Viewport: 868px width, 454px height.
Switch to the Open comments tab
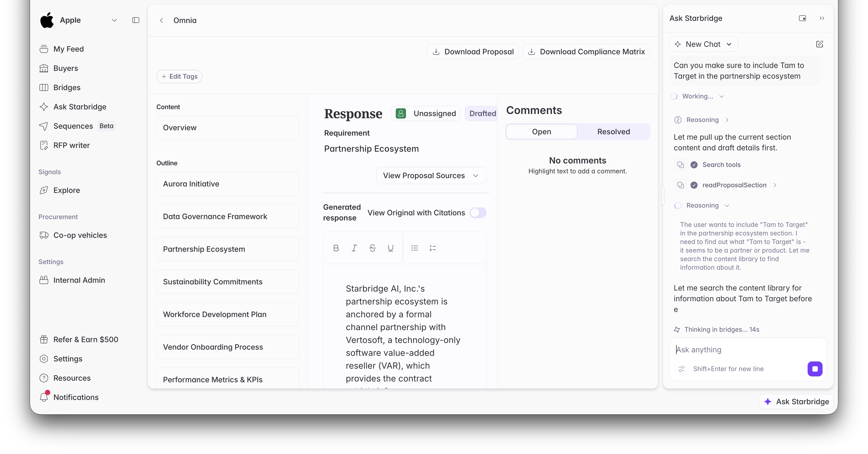(x=541, y=132)
